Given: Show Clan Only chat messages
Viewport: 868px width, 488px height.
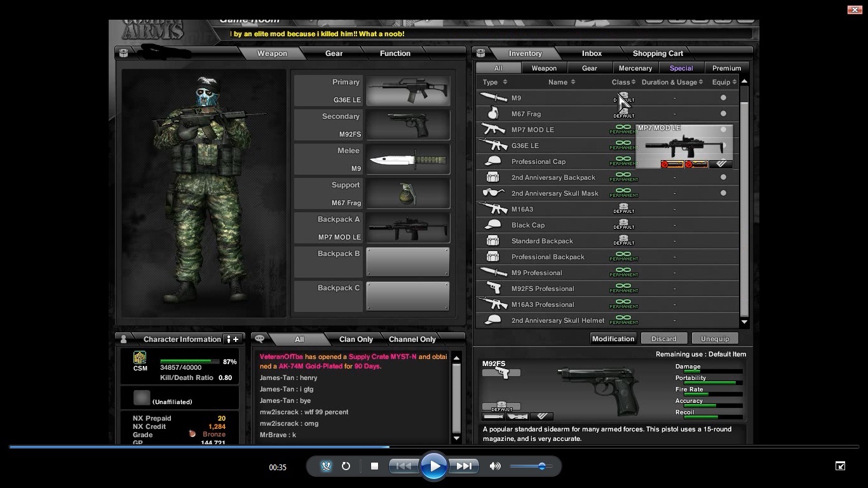Looking at the screenshot, I should tap(356, 339).
